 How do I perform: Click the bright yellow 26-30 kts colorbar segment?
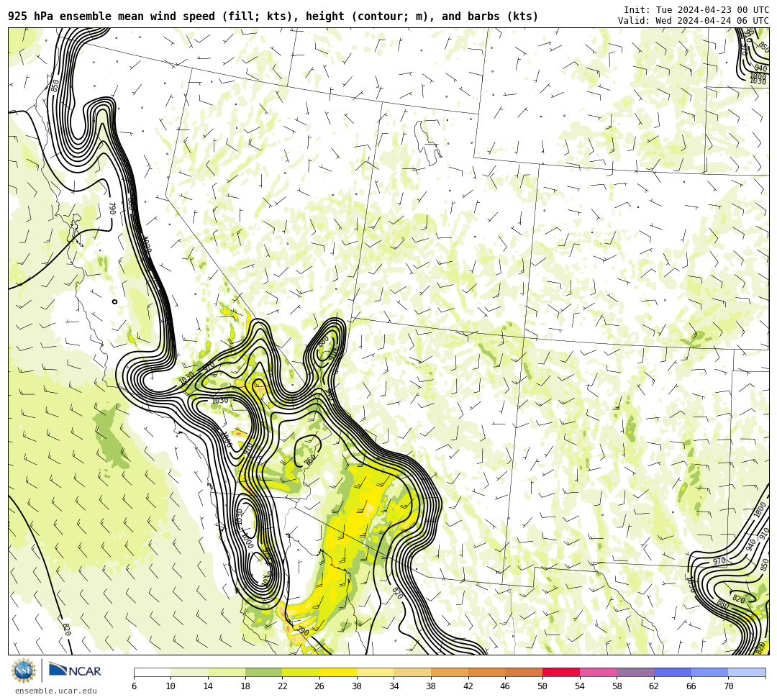(x=338, y=672)
